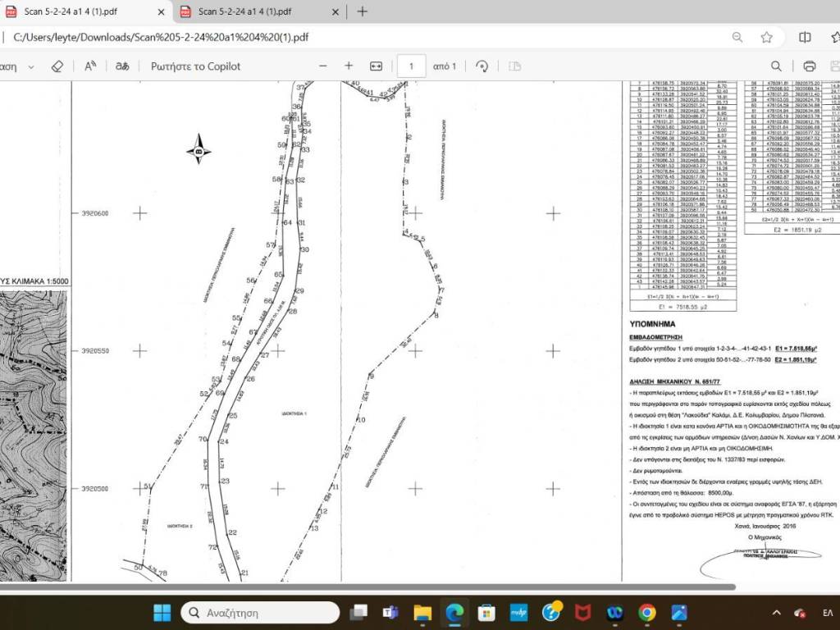Open a new browser tab

(x=363, y=11)
